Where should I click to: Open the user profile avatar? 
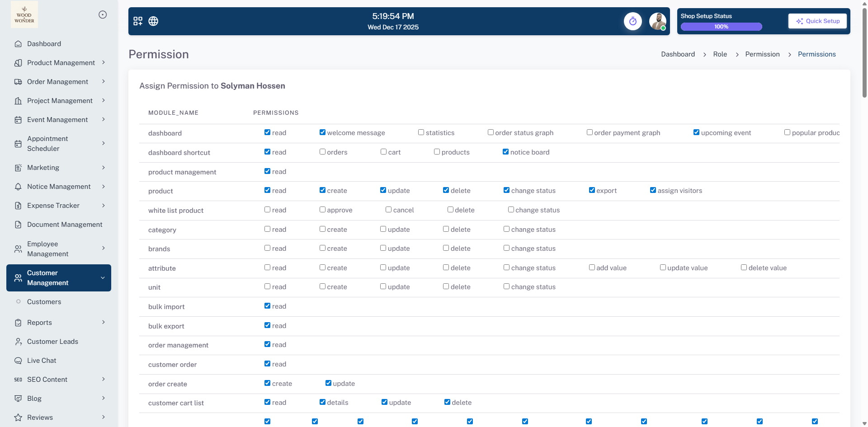657,21
